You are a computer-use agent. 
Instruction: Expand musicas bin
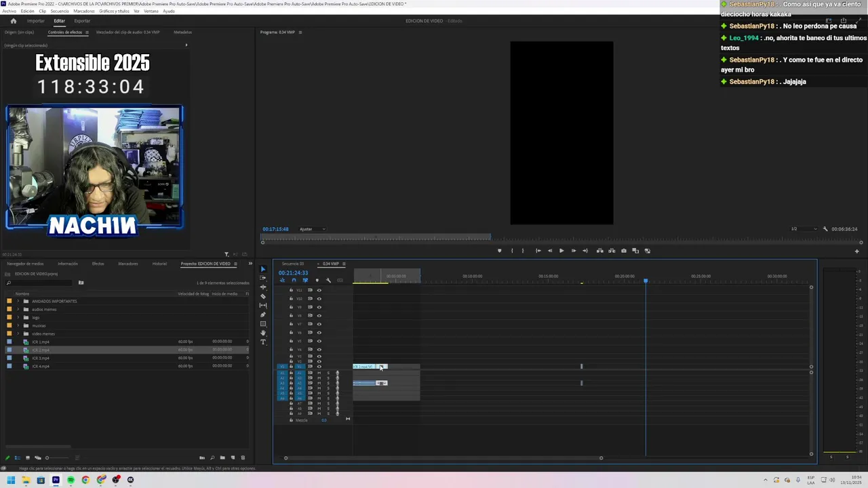point(18,325)
